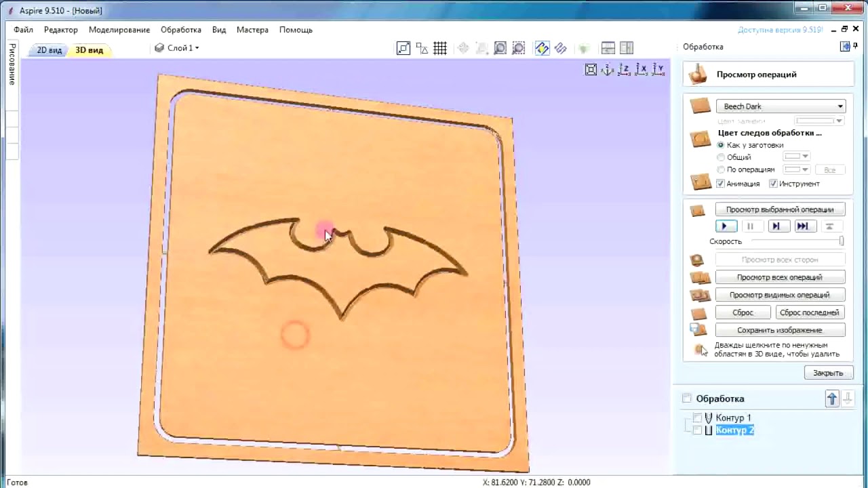Click the Сохранить изображение button
The image size is (868, 488).
pyautogui.click(x=780, y=330)
